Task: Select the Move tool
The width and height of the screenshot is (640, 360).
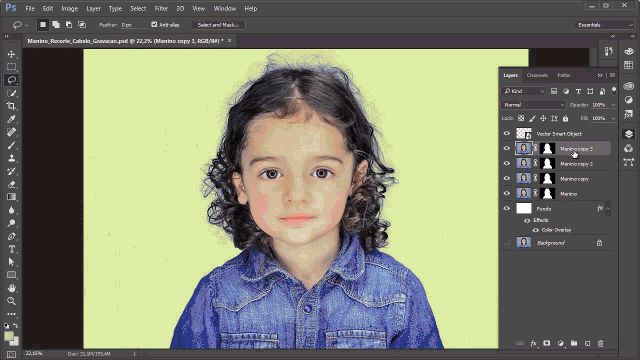Action: tap(11, 54)
